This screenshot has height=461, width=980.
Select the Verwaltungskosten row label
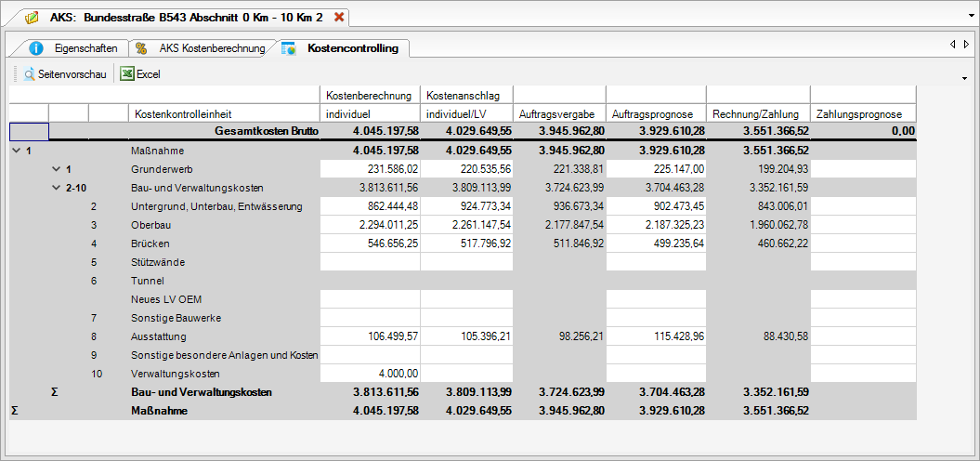pyautogui.click(x=175, y=374)
